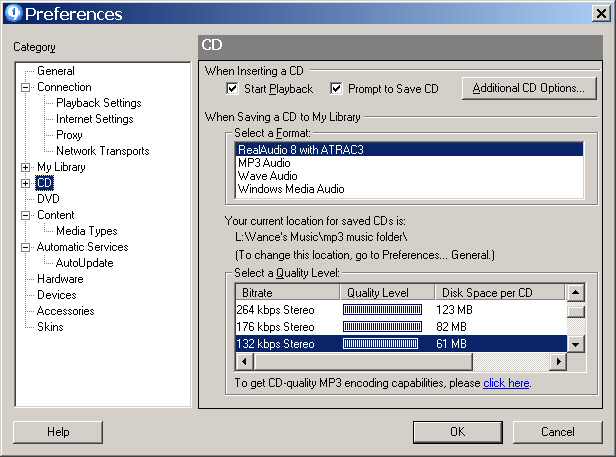This screenshot has width=616, height=457.
Task: Select the 176 kbps Stereo quality row
Action: point(401,327)
